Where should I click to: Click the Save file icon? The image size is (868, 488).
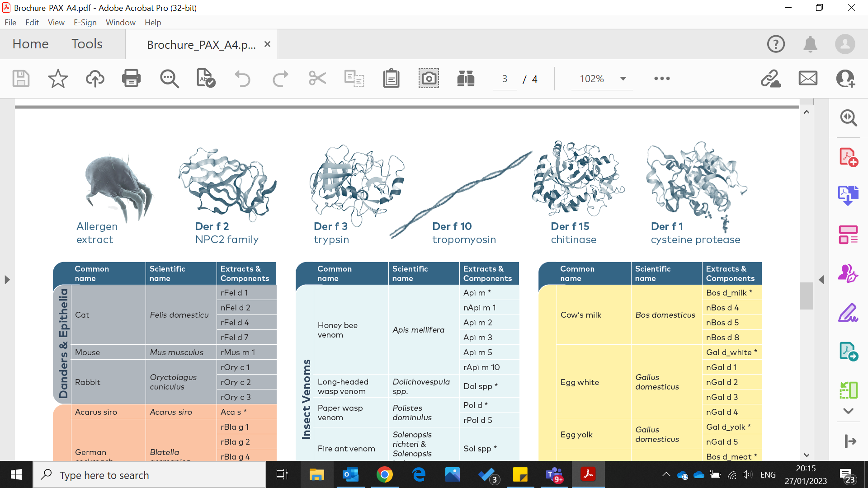pyautogui.click(x=21, y=79)
